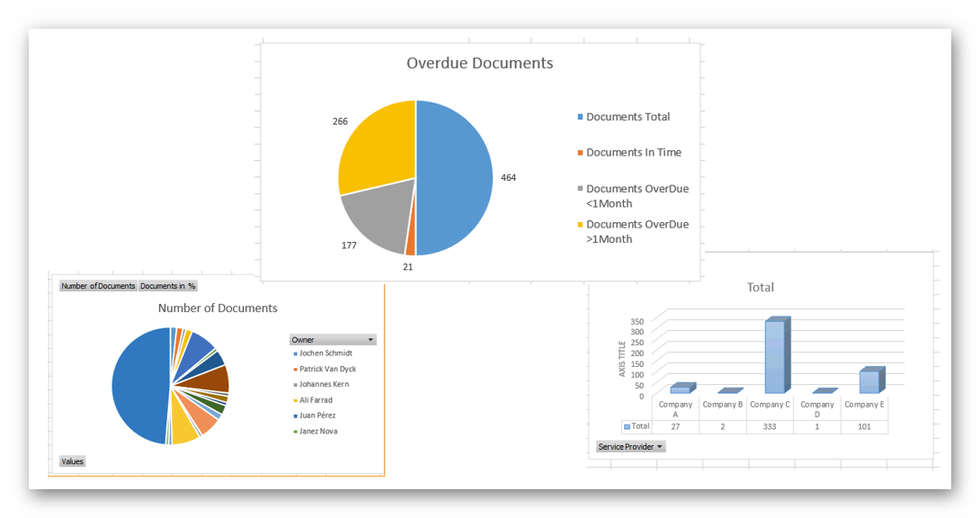Click the Company E bar in Total chart
Screen dimensions: 980x518
(x=869, y=381)
